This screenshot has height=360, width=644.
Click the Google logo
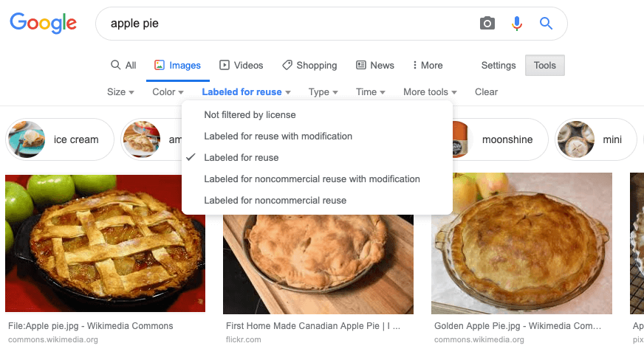pos(43,23)
